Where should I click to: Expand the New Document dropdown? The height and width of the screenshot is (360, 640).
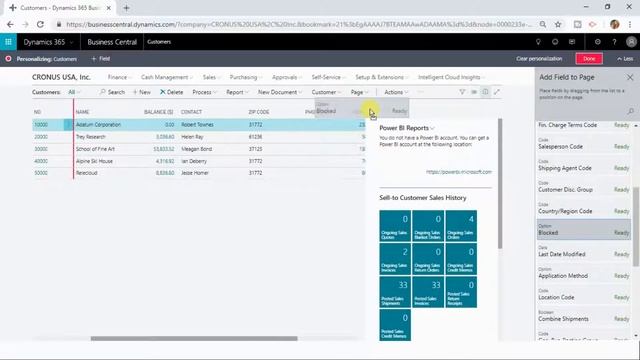pyautogui.click(x=280, y=92)
